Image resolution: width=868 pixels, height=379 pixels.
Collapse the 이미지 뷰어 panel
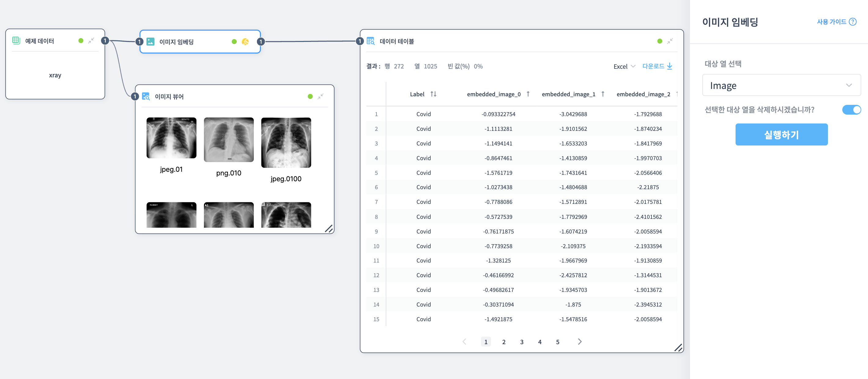tap(321, 97)
